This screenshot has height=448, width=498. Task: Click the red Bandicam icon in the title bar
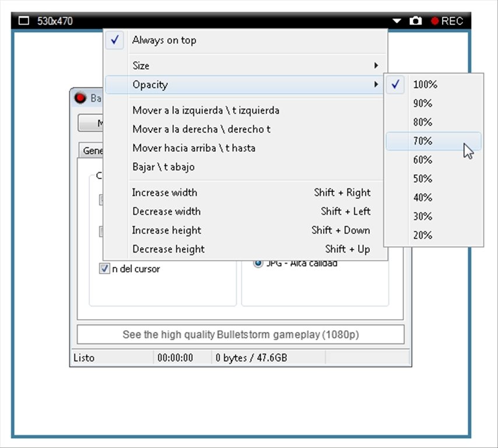click(x=80, y=98)
